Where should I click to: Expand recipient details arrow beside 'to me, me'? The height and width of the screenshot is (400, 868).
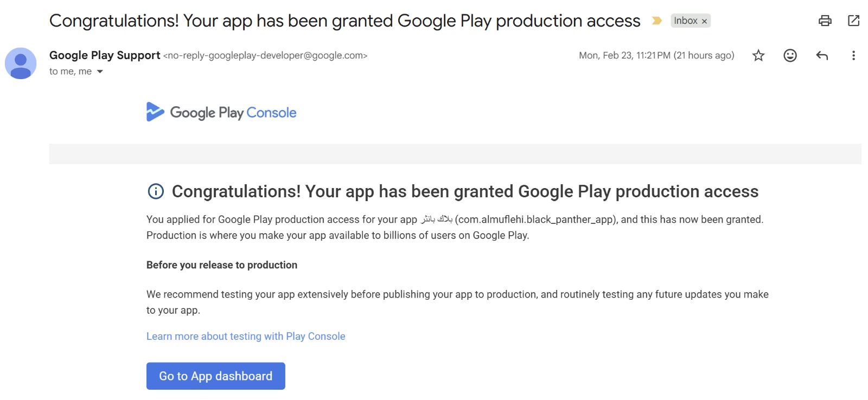(x=100, y=72)
